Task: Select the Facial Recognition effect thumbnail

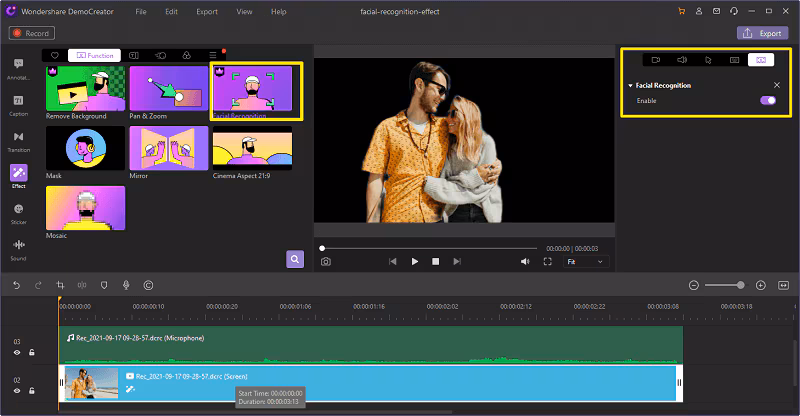Action: click(253, 88)
